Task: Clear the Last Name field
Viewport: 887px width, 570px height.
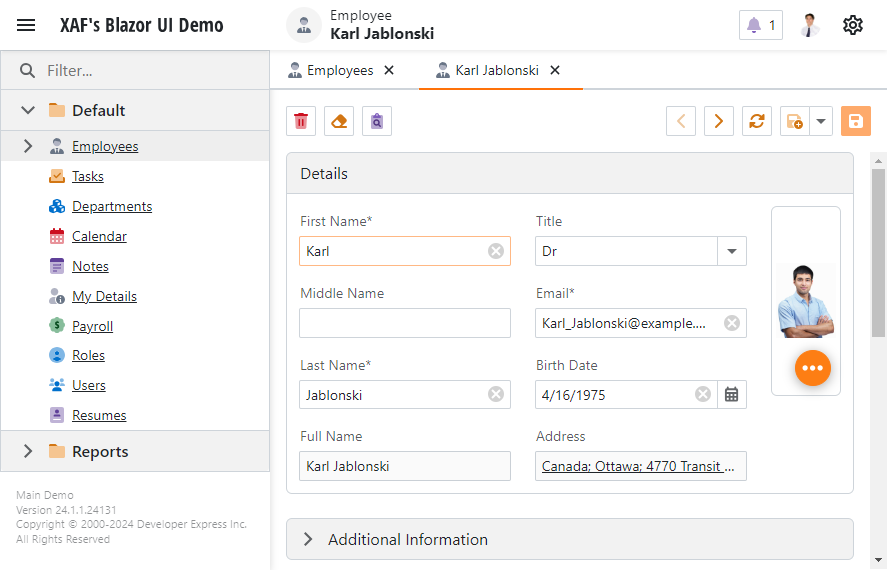Action: point(496,394)
